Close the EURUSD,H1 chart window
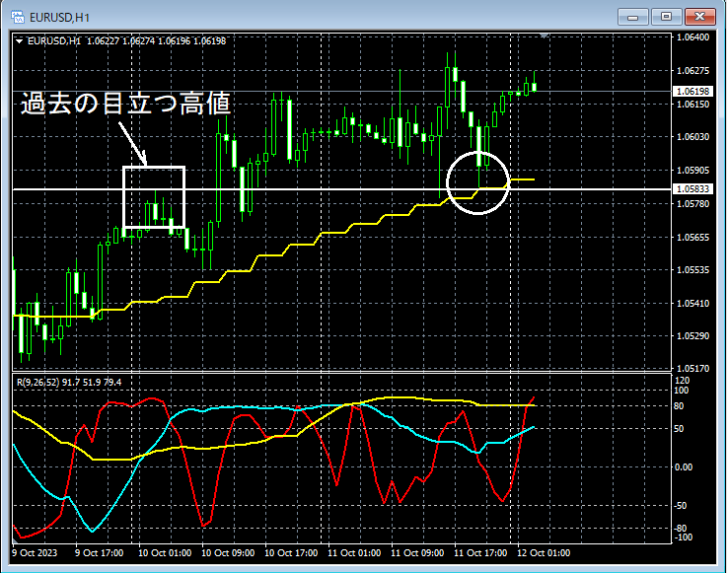The image size is (728, 573). [x=700, y=17]
